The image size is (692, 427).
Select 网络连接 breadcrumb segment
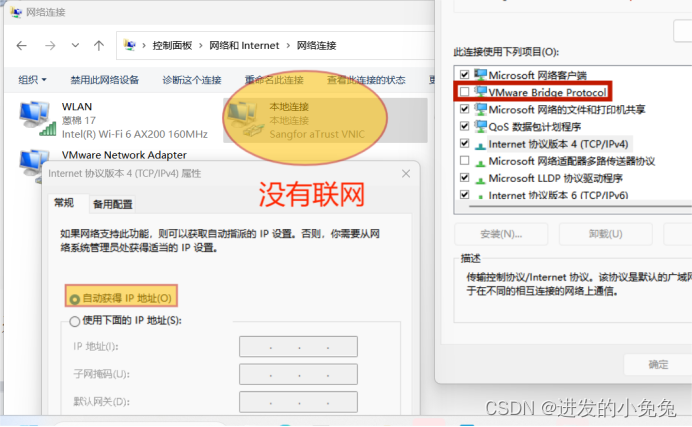point(316,45)
